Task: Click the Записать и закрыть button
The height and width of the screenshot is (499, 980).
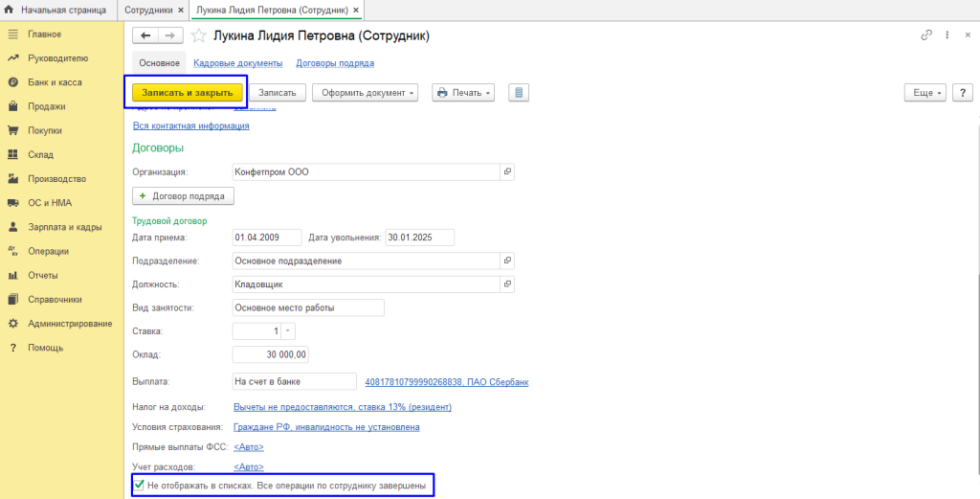Action: point(188,93)
